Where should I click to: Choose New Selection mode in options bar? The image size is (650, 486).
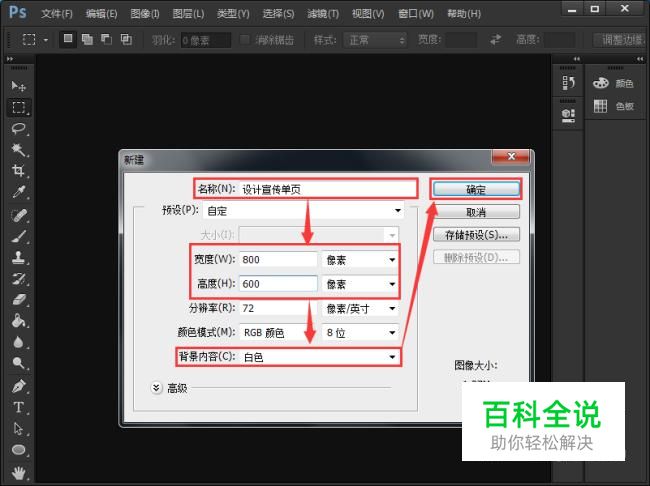pos(68,39)
